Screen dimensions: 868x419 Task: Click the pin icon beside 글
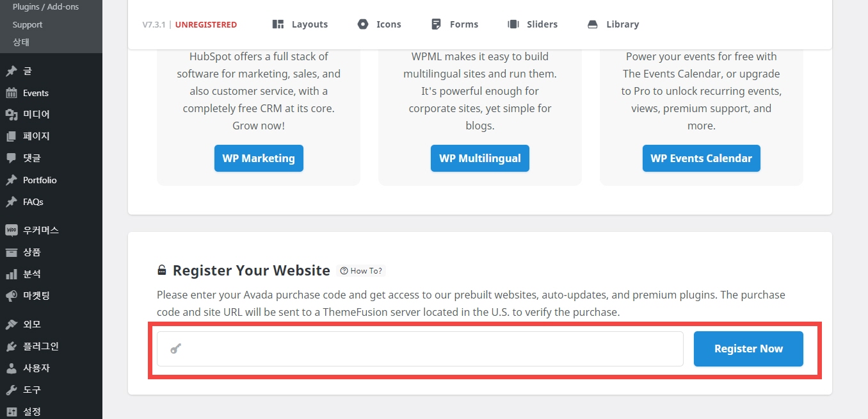click(12, 71)
